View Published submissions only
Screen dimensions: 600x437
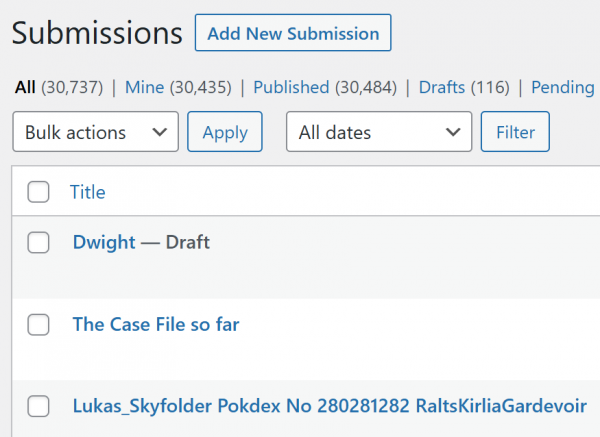click(x=291, y=87)
